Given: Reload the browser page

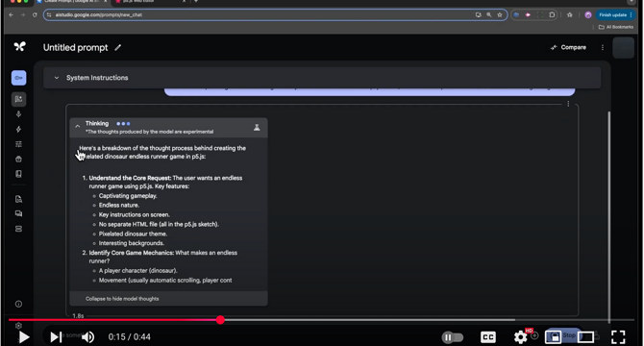Looking at the screenshot, I should point(35,14).
